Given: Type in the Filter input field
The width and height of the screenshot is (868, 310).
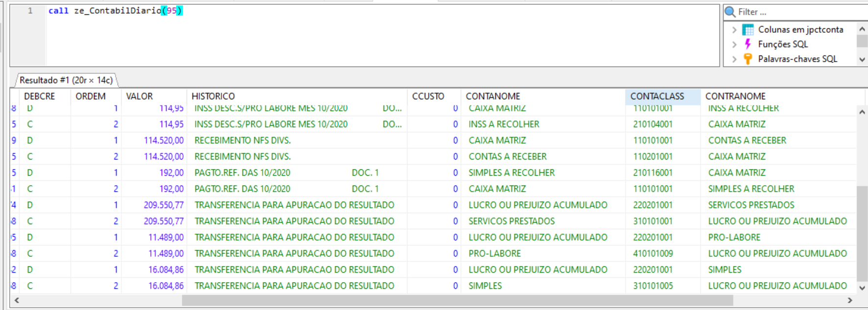Looking at the screenshot, I should (798, 12).
